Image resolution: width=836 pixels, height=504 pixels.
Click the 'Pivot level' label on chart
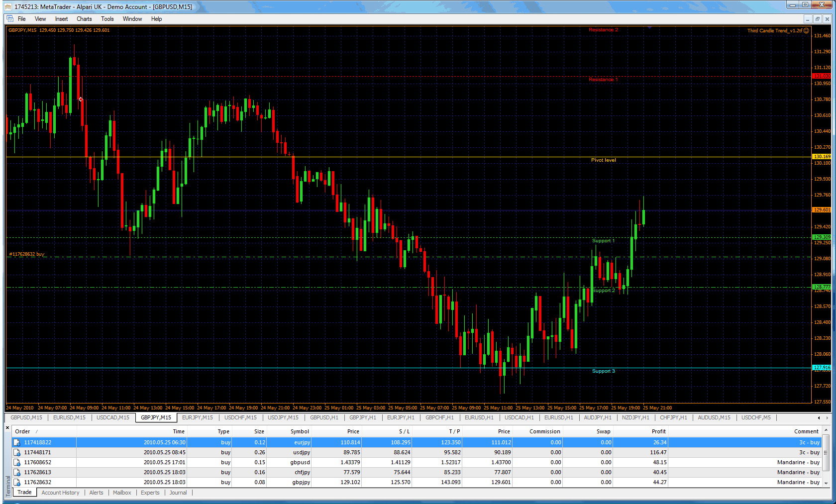(603, 160)
